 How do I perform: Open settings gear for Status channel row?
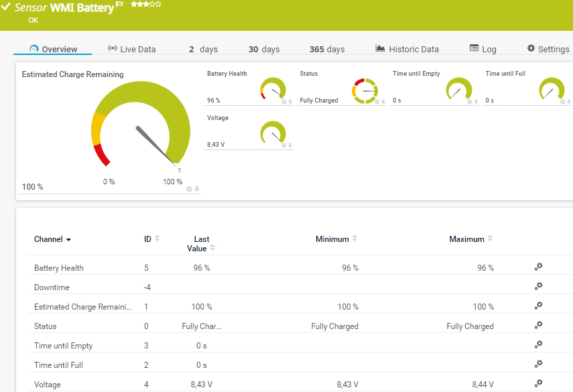tap(538, 325)
